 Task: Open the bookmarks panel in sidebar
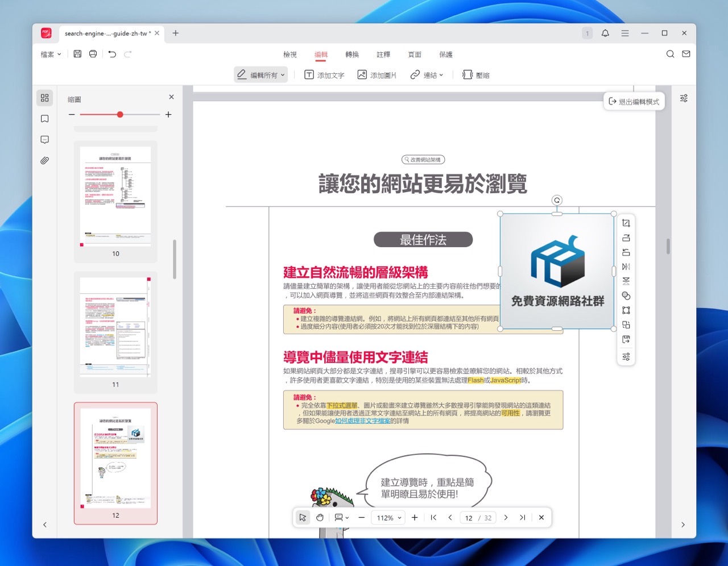[x=45, y=119]
